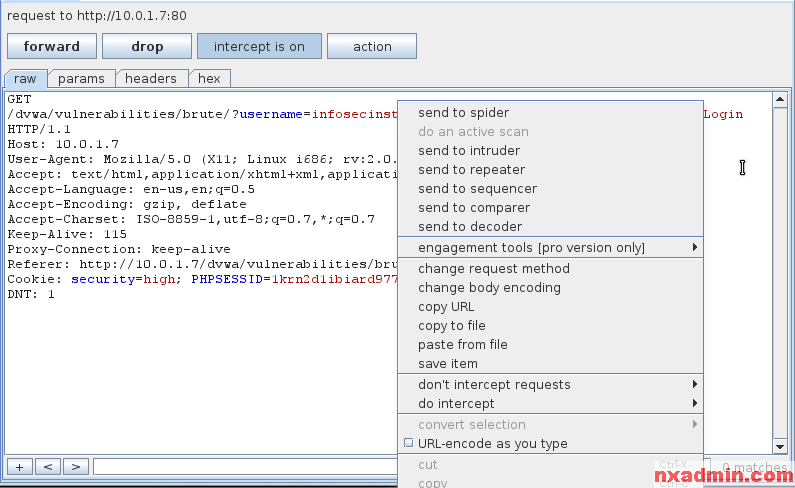Drop the intercepted request
The height and width of the screenshot is (488, 795).
pos(147,46)
